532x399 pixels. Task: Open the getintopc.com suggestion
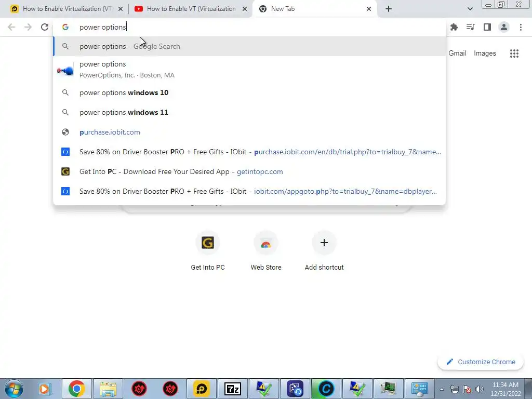pyautogui.click(x=249, y=171)
